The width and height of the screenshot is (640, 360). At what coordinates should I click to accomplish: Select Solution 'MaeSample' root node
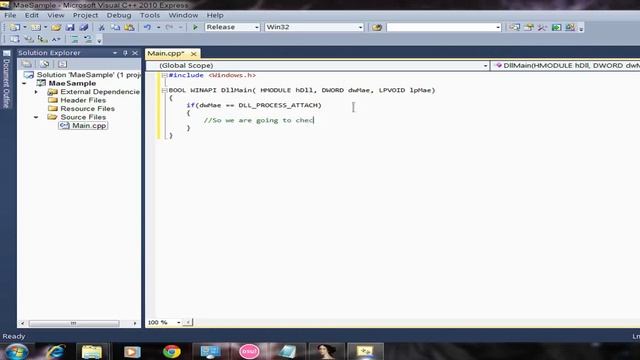[83, 75]
